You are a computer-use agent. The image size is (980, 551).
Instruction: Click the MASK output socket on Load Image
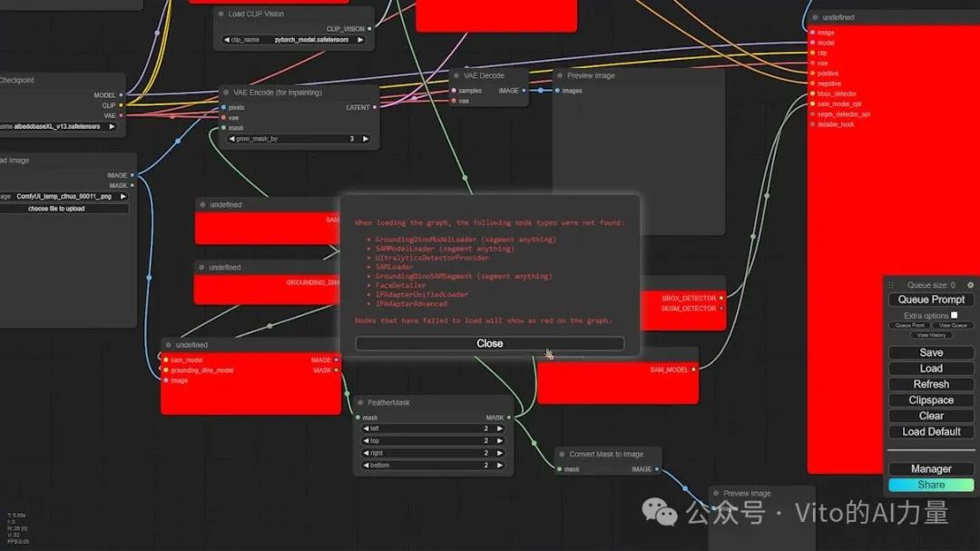coord(132,185)
